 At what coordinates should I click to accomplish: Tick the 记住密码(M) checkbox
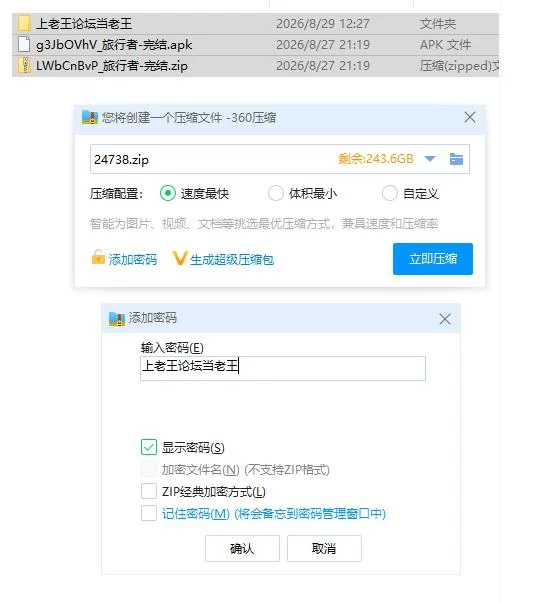[149, 513]
